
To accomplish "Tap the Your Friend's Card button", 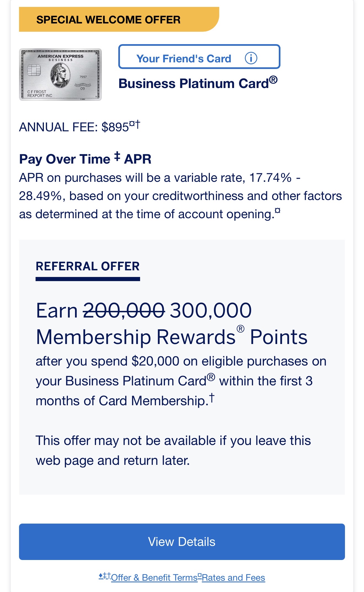I will (x=184, y=58).
